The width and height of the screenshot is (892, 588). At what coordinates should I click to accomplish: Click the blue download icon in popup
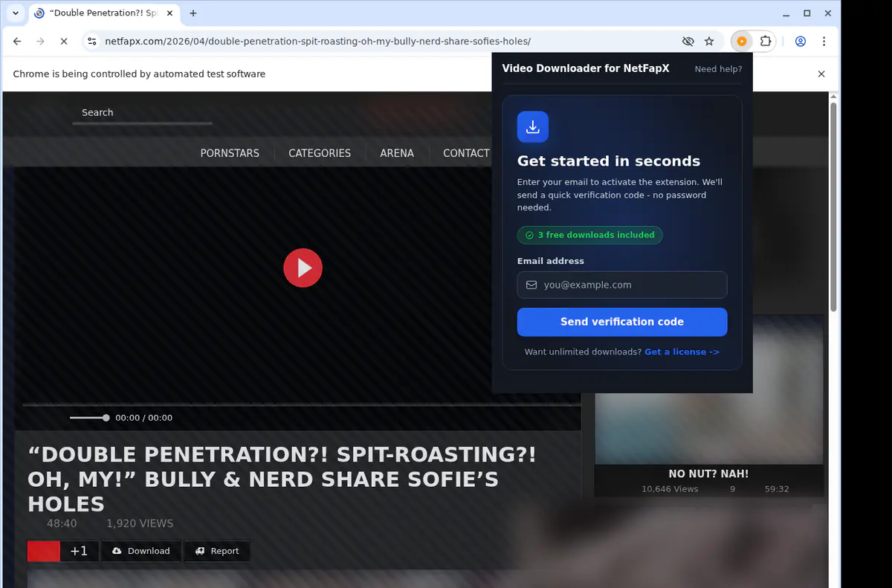(533, 127)
